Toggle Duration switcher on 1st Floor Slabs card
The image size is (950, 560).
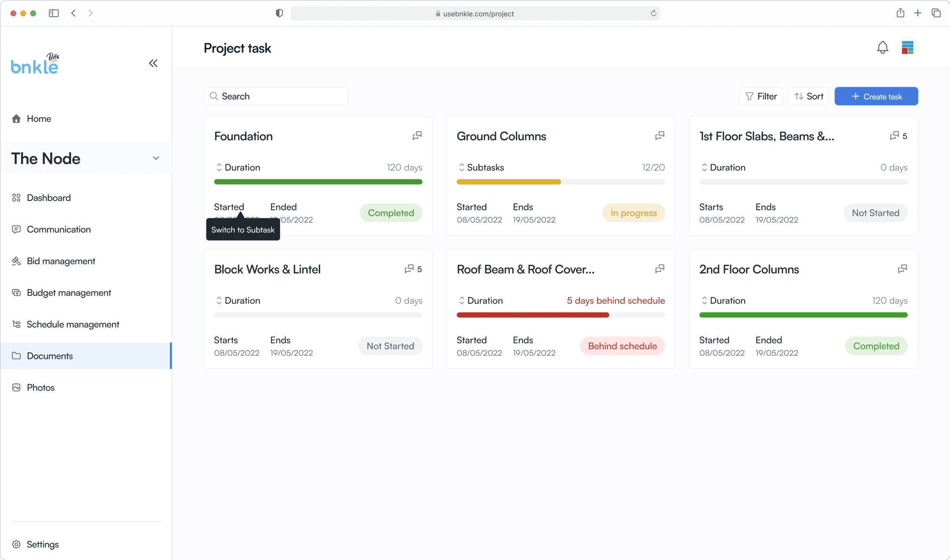(704, 167)
